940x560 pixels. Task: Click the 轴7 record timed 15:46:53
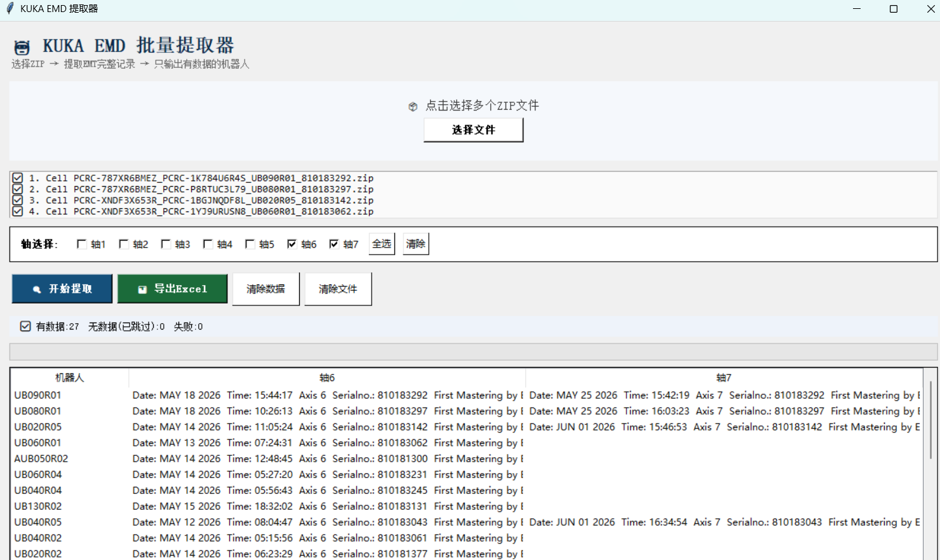724,427
